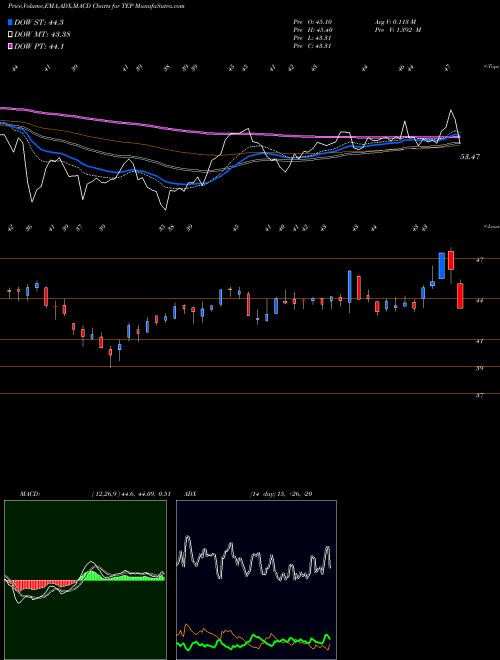
Task: Click the Pre H high price value
Action: (314, 30)
